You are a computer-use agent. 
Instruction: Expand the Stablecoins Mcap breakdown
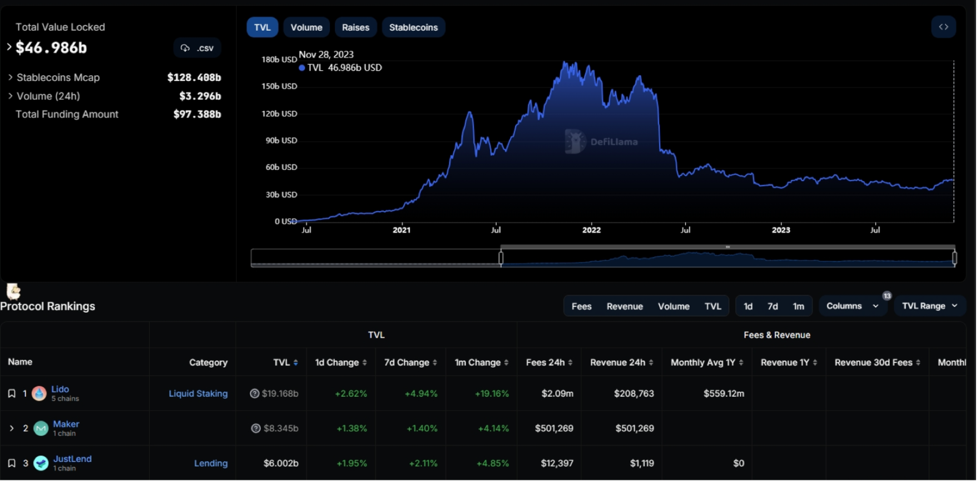[x=10, y=77]
